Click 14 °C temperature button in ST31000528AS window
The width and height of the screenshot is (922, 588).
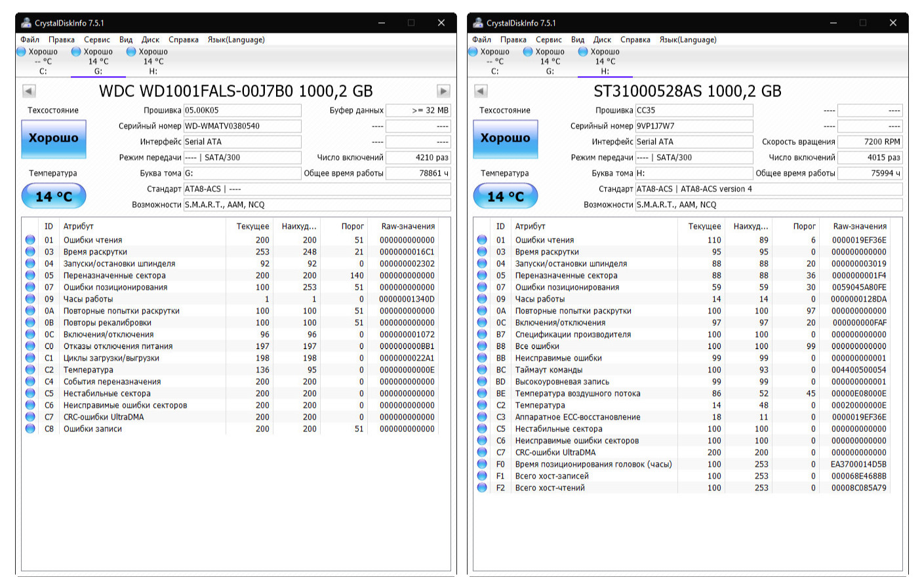[x=506, y=196]
